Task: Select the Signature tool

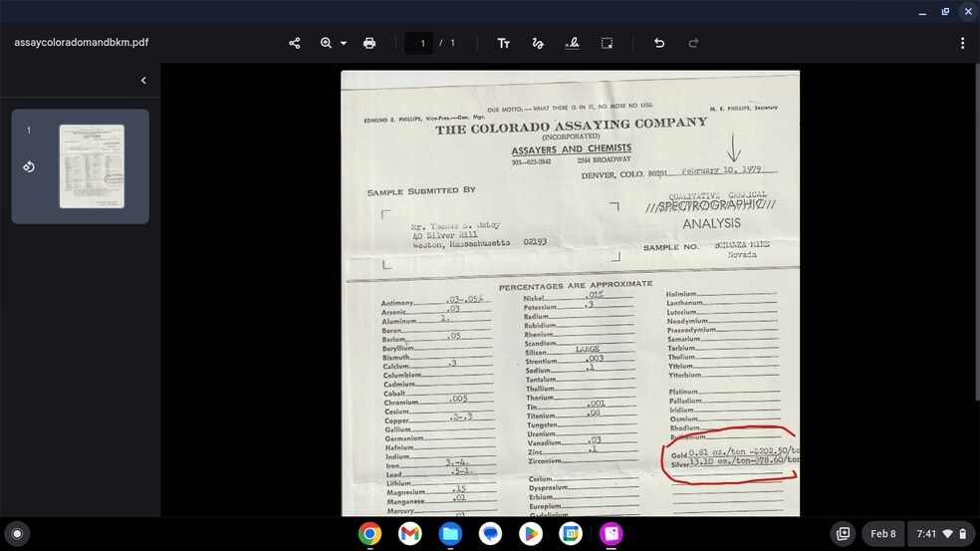Action: tap(572, 43)
